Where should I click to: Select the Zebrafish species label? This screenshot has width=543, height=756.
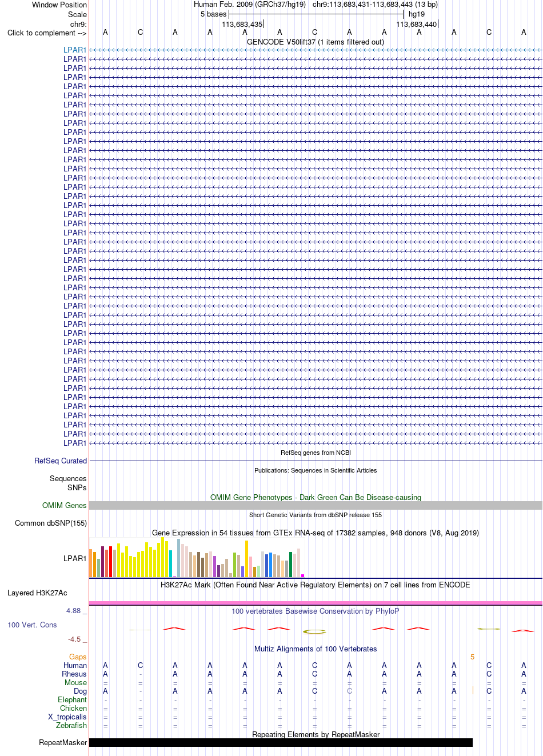pos(71,725)
